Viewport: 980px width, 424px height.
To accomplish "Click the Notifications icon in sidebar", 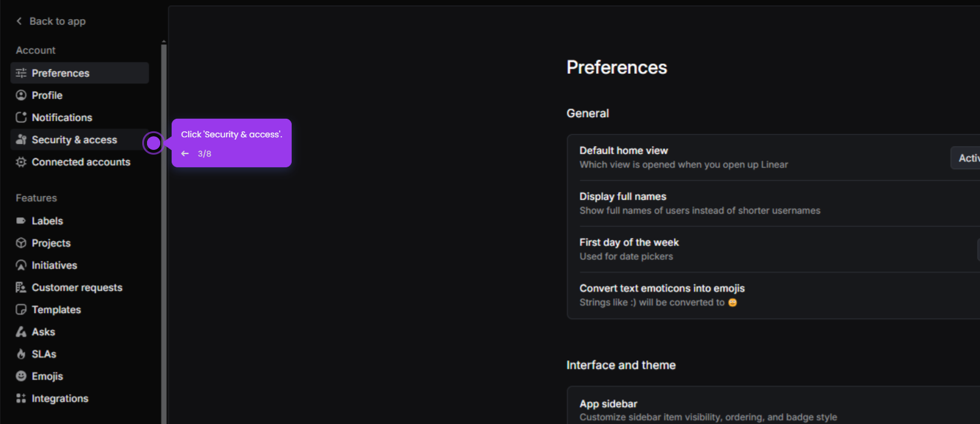I will tap(21, 118).
